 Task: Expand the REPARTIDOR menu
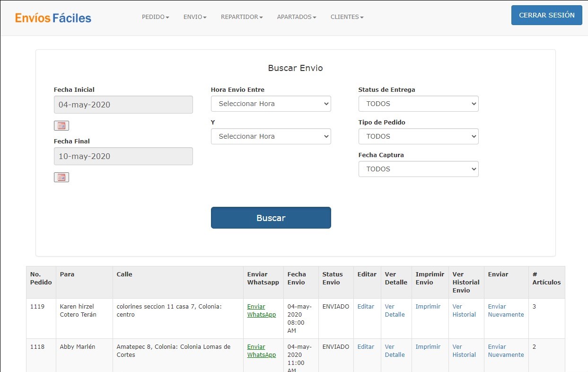click(242, 17)
